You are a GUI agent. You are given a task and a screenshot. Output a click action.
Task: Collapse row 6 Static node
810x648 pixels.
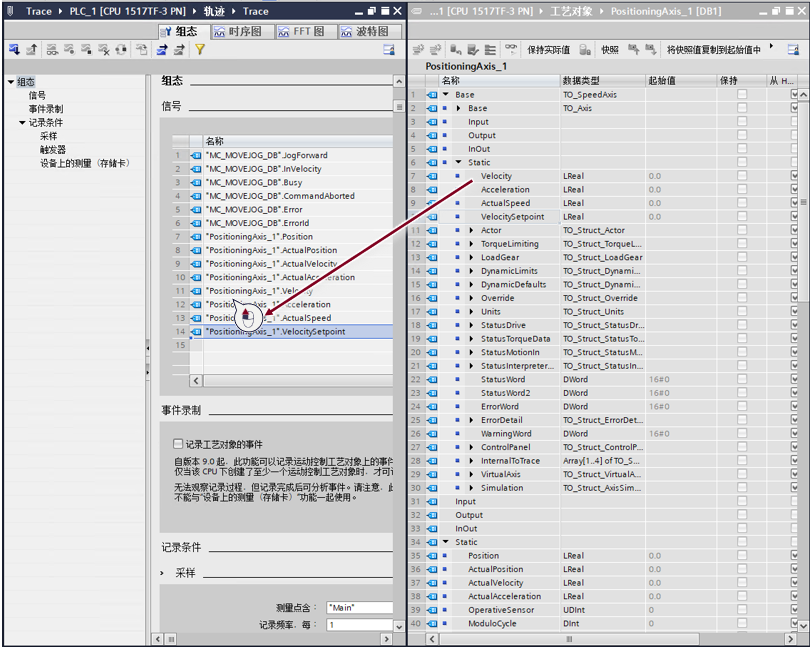[x=458, y=162]
